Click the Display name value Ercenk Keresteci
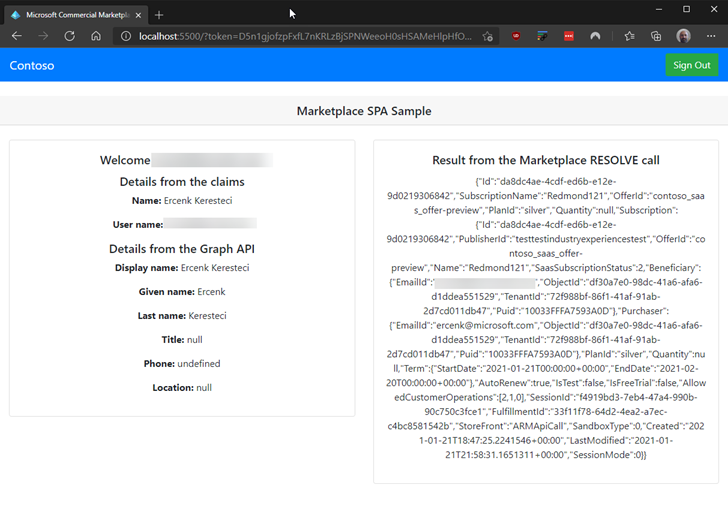This screenshot has height=509, width=728. tap(215, 268)
